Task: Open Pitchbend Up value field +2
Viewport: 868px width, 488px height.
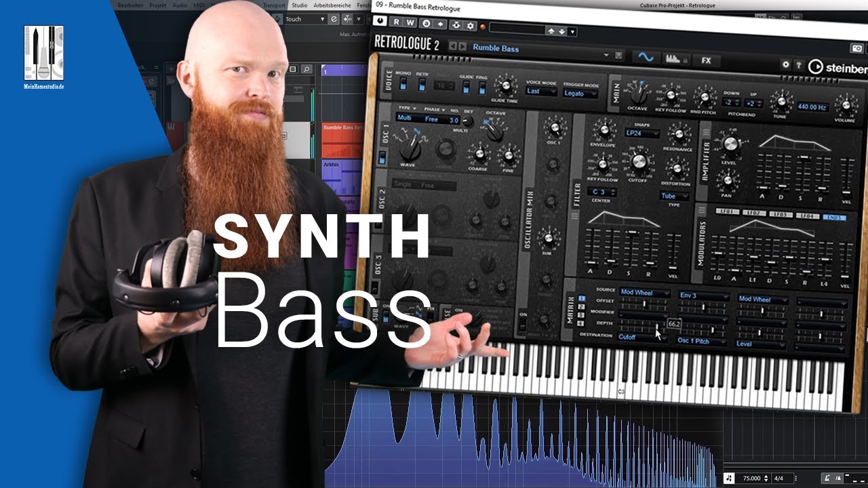Action: (x=753, y=104)
